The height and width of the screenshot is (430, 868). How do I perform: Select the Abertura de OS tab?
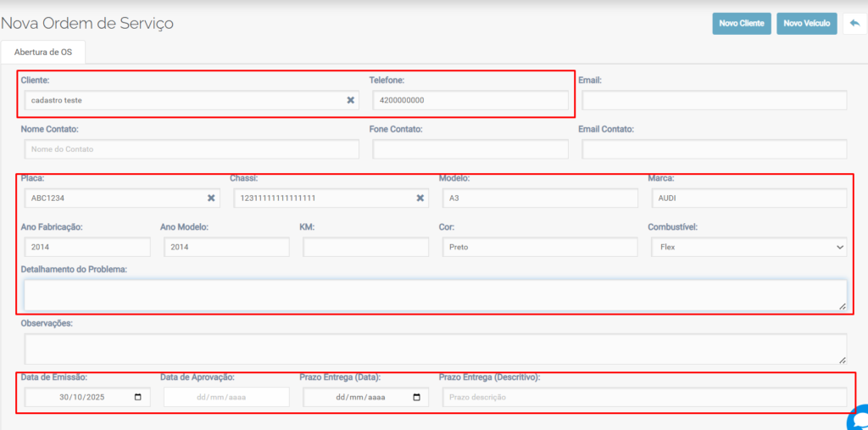(x=43, y=52)
